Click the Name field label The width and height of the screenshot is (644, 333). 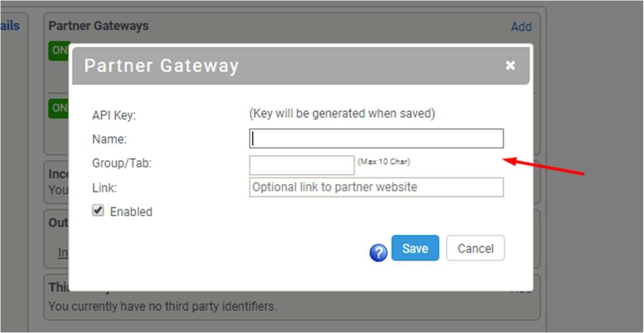tap(109, 139)
